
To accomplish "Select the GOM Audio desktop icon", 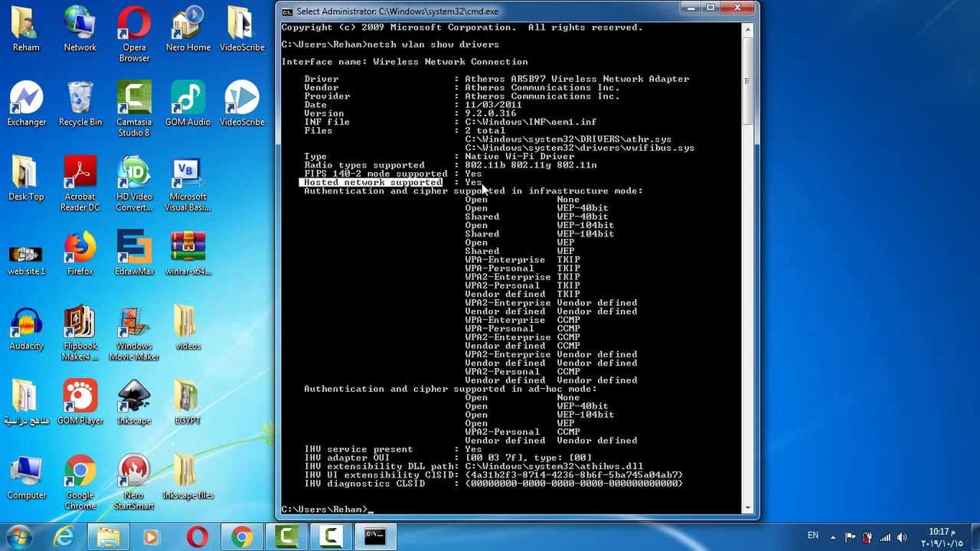I will tap(188, 104).
